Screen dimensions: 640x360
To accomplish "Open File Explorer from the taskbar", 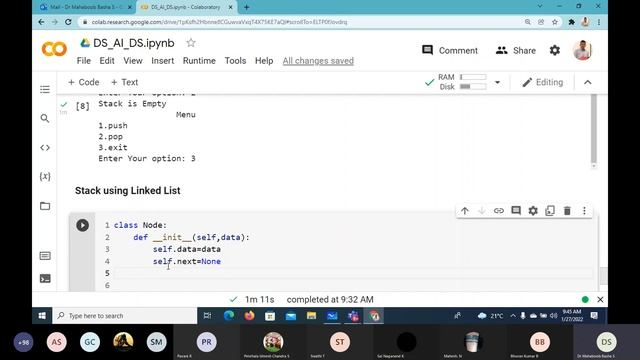I will (x=311, y=316).
